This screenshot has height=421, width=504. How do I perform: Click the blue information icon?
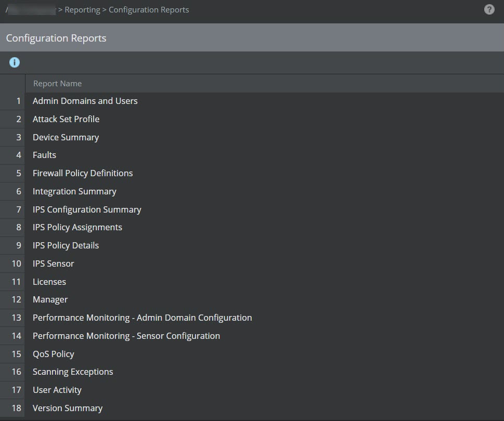[x=15, y=62]
